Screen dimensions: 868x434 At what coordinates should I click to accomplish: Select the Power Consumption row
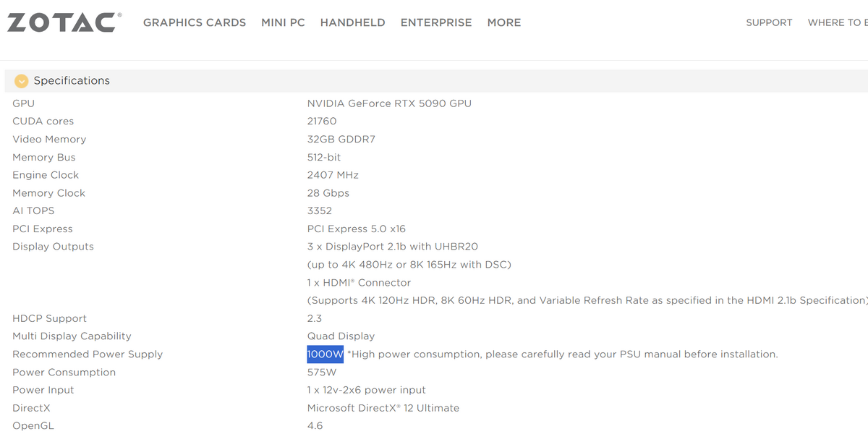[x=64, y=372]
